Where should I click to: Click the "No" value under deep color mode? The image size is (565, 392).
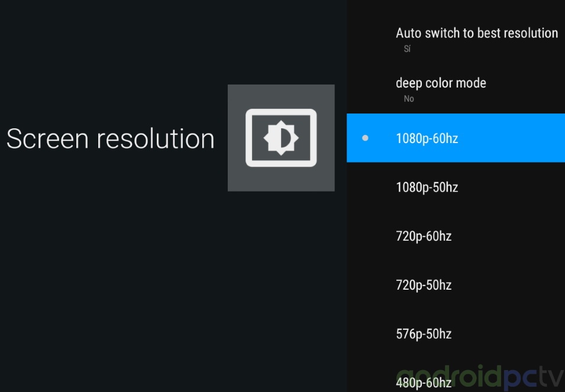coord(409,99)
